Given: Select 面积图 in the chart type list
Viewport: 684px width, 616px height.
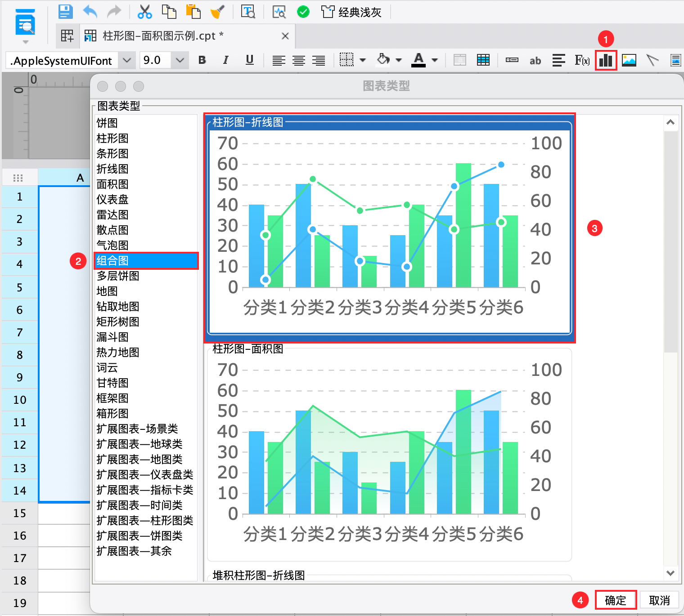Looking at the screenshot, I should (146, 184).
